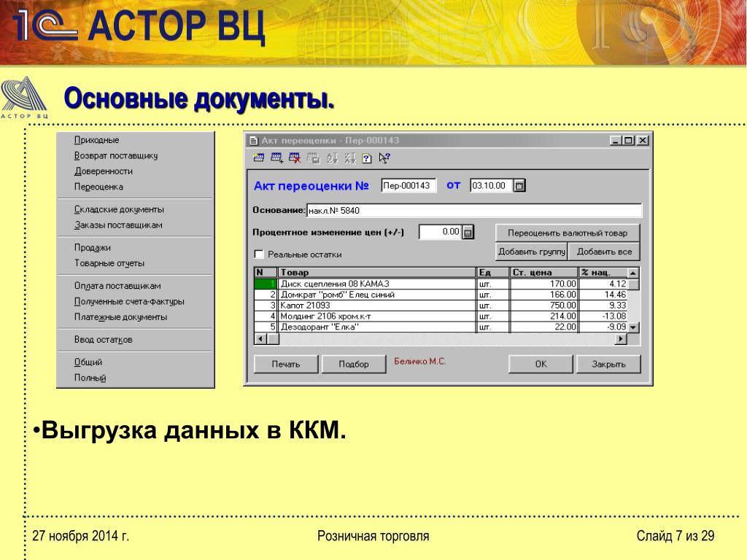747x560 pixels.
Task: Click the markup cell -13.08
Action: tap(603, 316)
